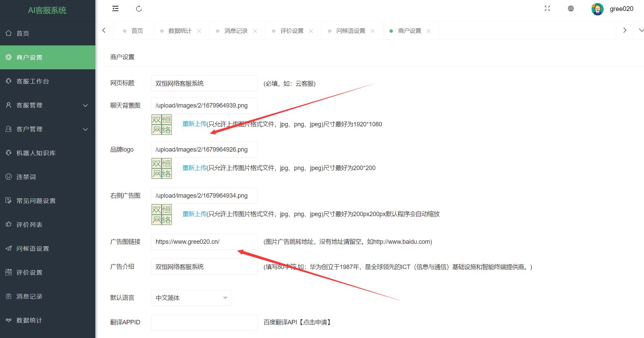Click the 右侧广告图 path input field
The height and width of the screenshot is (338, 644).
coord(204,196)
